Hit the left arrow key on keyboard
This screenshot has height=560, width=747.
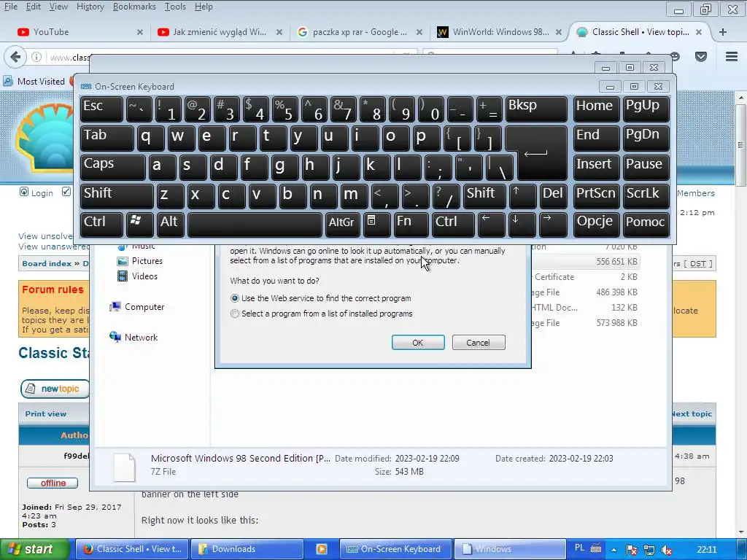click(491, 225)
